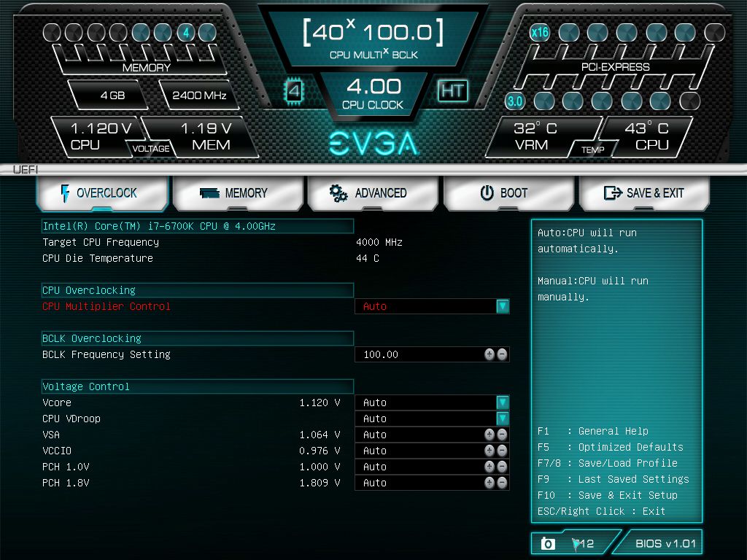Screen dimensions: 747x560
Task: Decrease VCCIO voltage with minus button
Action: (x=502, y=451)
